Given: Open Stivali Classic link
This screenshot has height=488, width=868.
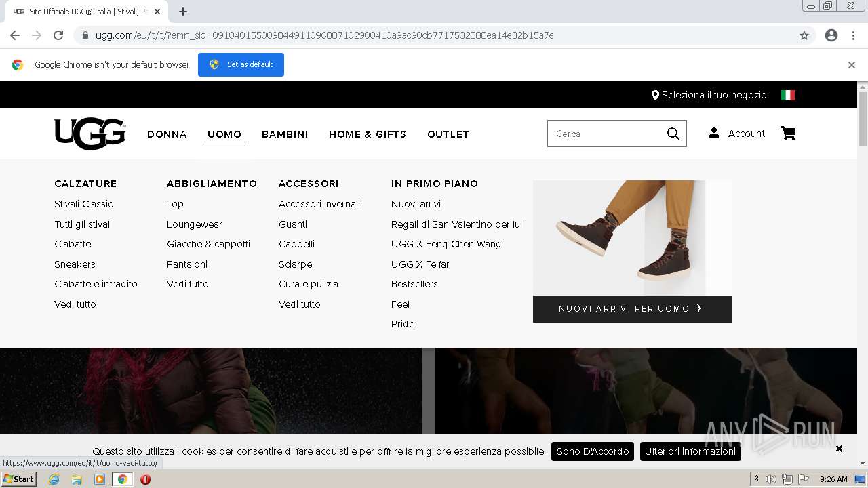Looking at the screenshot, I should tap(83, 204).
